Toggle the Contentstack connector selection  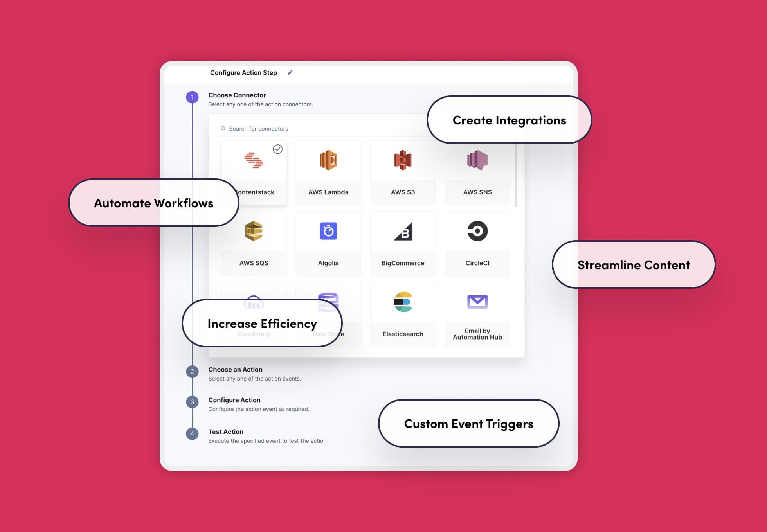[x=254, y=169]
